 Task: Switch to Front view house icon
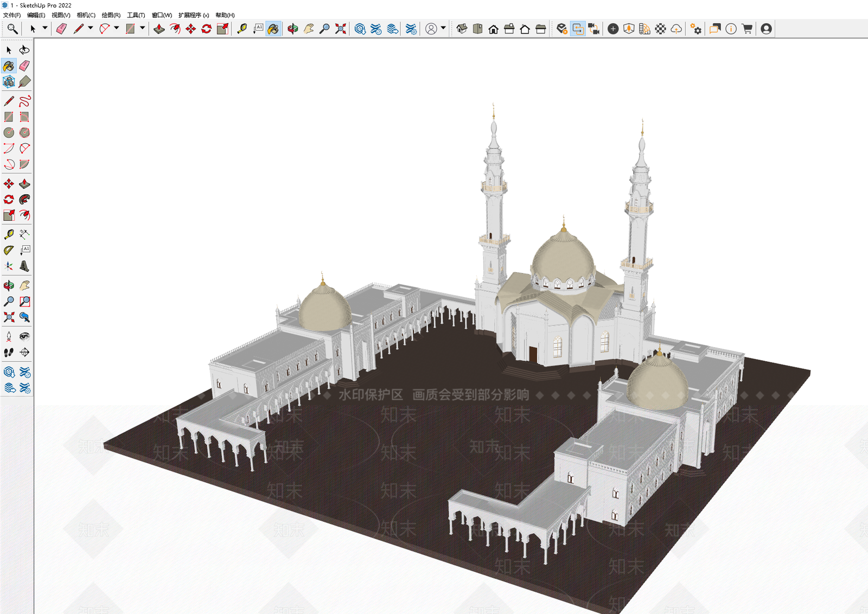tap(493, 29)
